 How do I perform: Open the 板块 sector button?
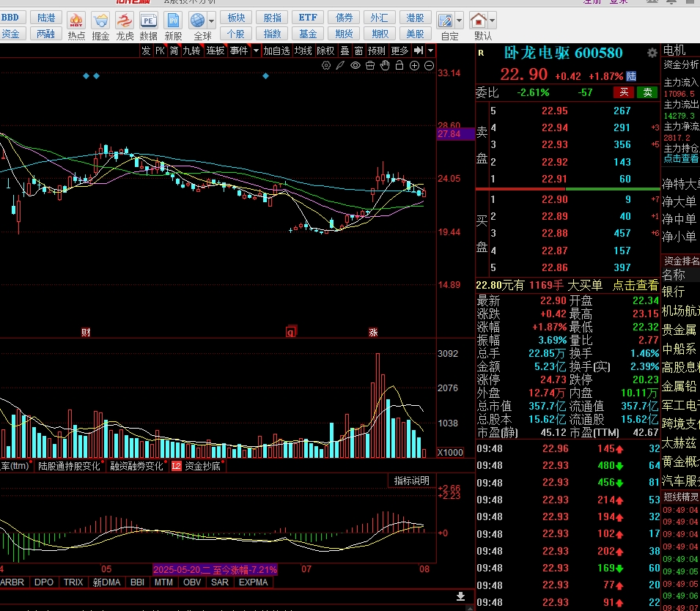[x=236, y=18]
